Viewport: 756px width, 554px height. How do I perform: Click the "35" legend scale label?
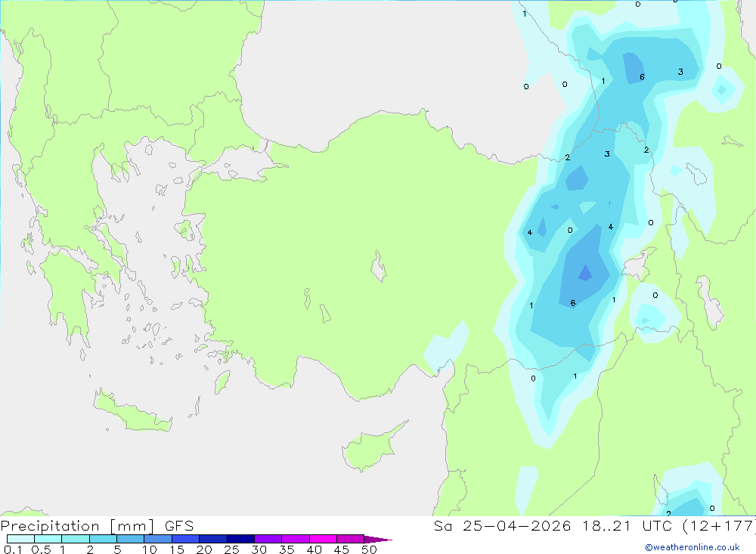(x=287, y=549)
